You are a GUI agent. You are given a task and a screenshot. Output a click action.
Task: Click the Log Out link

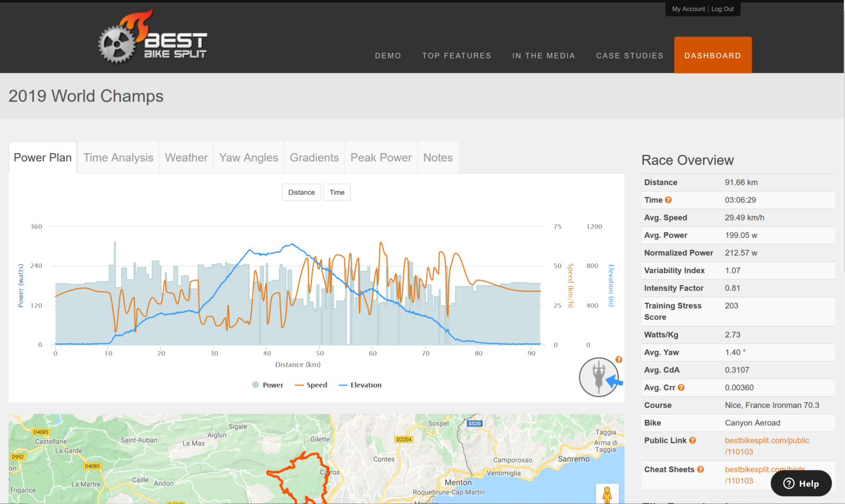click(x=722, y=9)
